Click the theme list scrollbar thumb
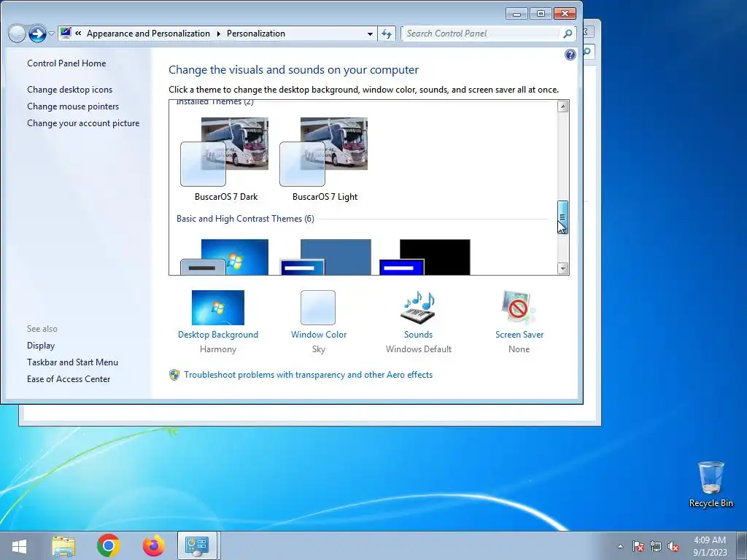The image size is (747, 560). tap(562, 217)
